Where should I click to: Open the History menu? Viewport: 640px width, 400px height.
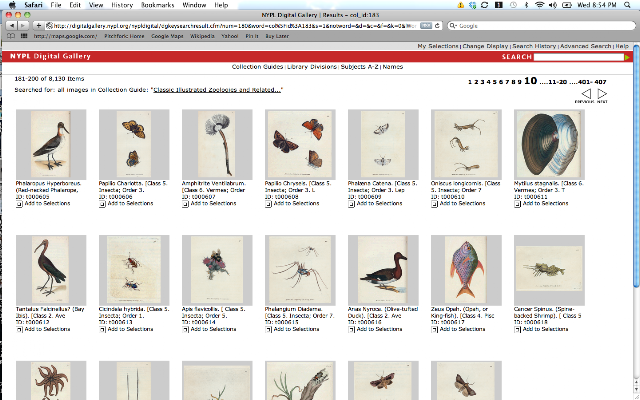[122, 5]
